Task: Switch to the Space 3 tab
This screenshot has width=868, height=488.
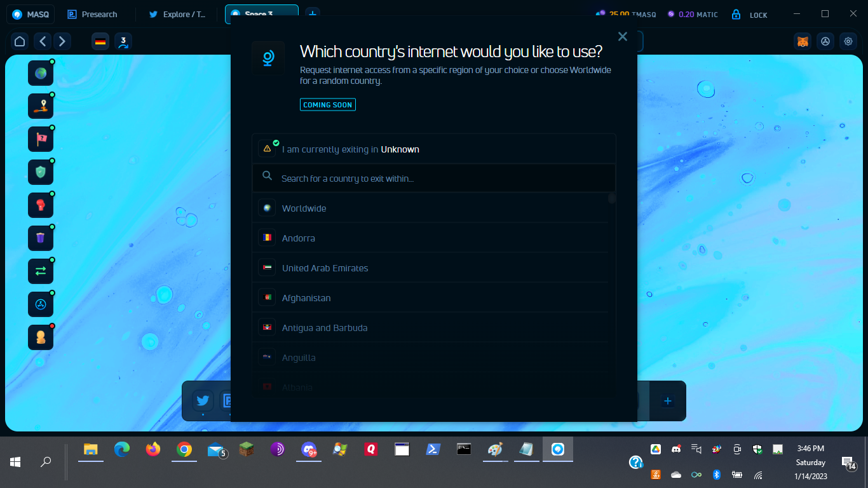Action: point(262,14)
